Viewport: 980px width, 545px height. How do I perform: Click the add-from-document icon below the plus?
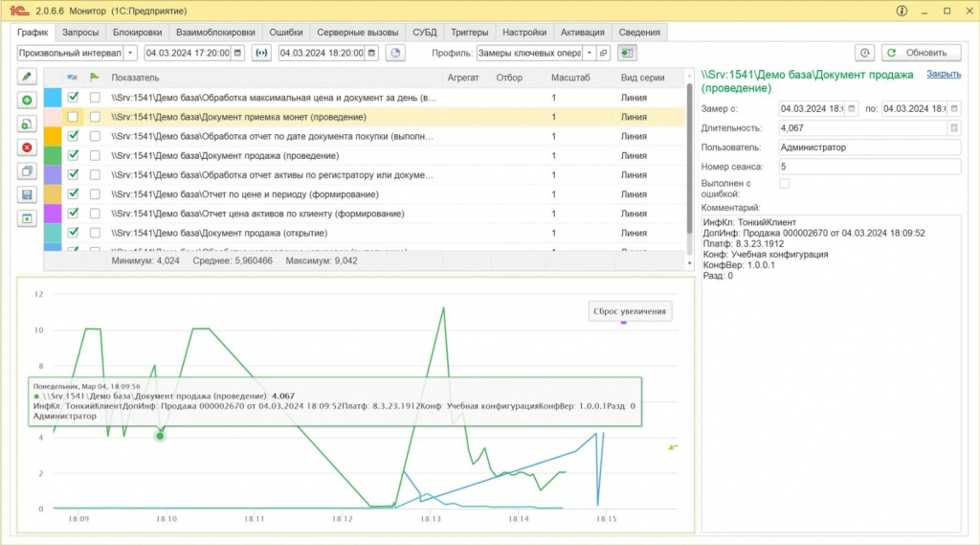(x=26, y=124)
